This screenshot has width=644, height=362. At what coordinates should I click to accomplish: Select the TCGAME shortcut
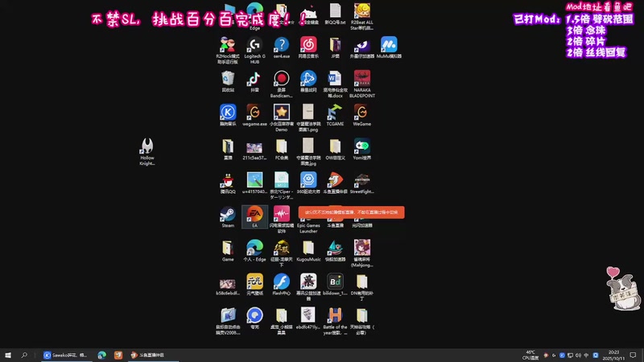tap(335, 115)
